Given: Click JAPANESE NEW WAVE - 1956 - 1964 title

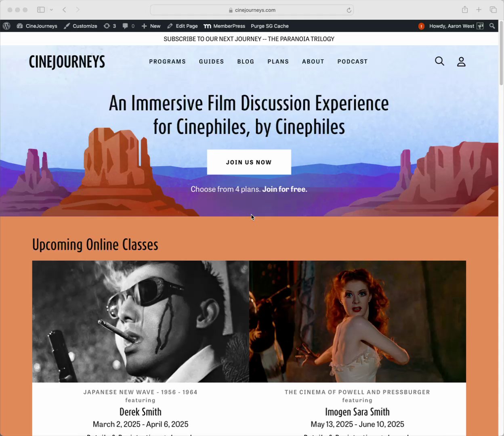Looking at the screenshot, I should click(141, 392).
